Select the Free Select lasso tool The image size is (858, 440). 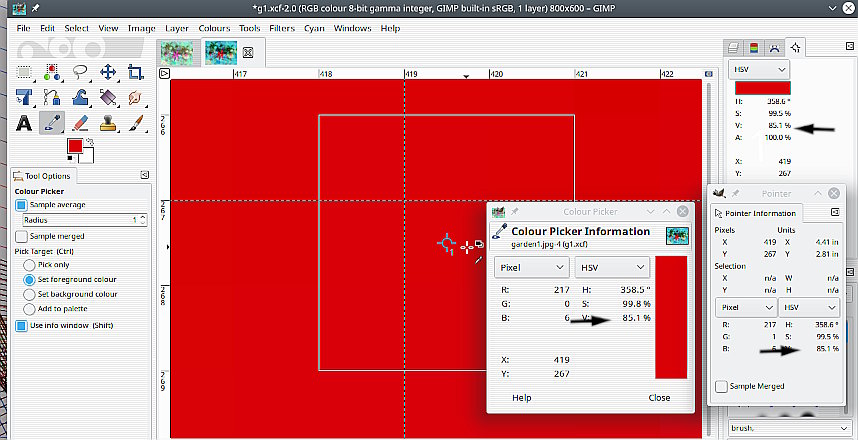tap(80, 72)
